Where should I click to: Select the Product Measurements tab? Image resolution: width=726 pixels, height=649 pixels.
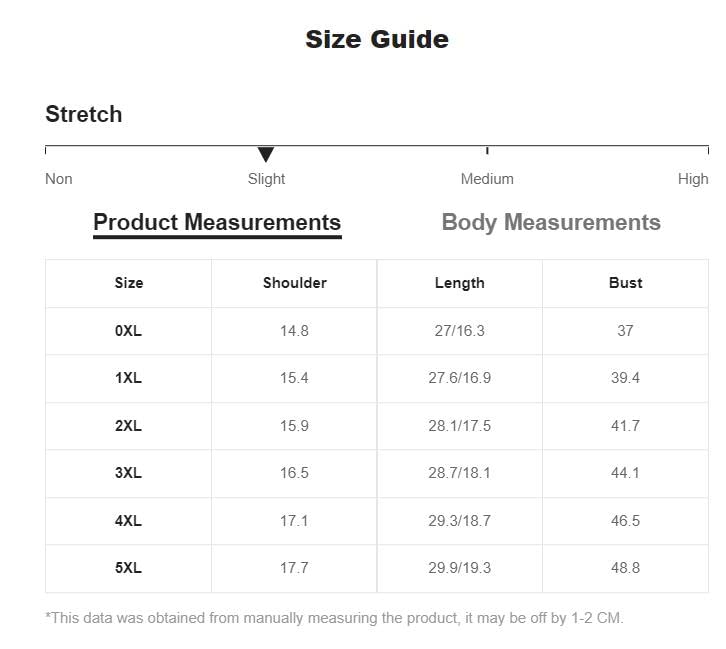(x=217, y=222)
